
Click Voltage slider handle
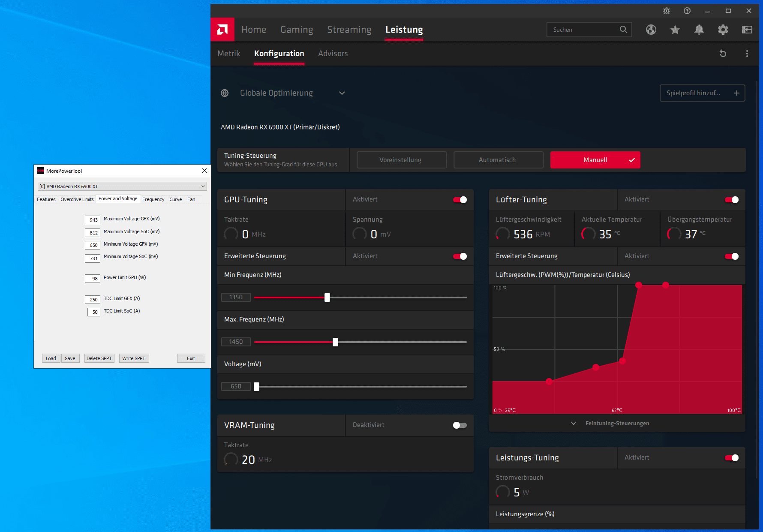click(x=256, y=387)
